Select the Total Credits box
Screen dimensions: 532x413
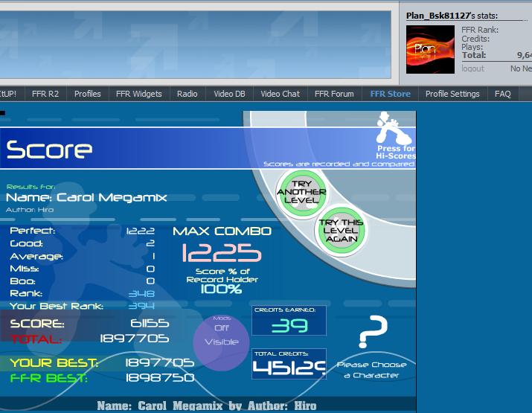tap(289, 363)
